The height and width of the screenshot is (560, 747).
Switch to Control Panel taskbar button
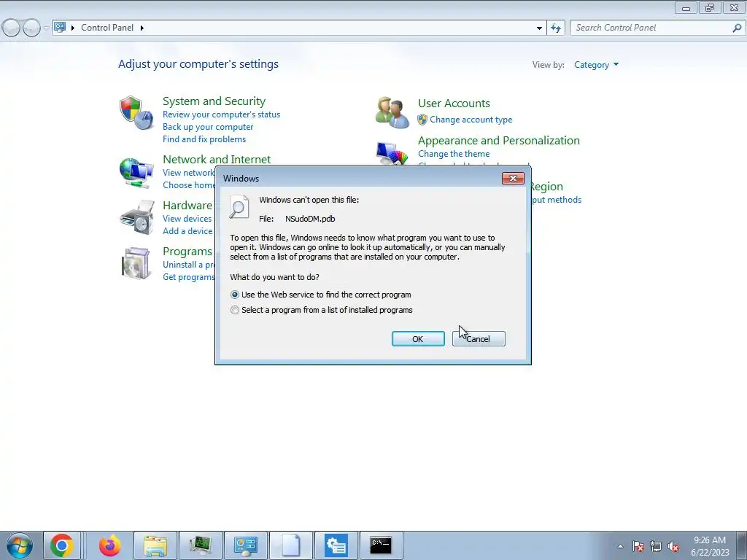coord(245,545)
